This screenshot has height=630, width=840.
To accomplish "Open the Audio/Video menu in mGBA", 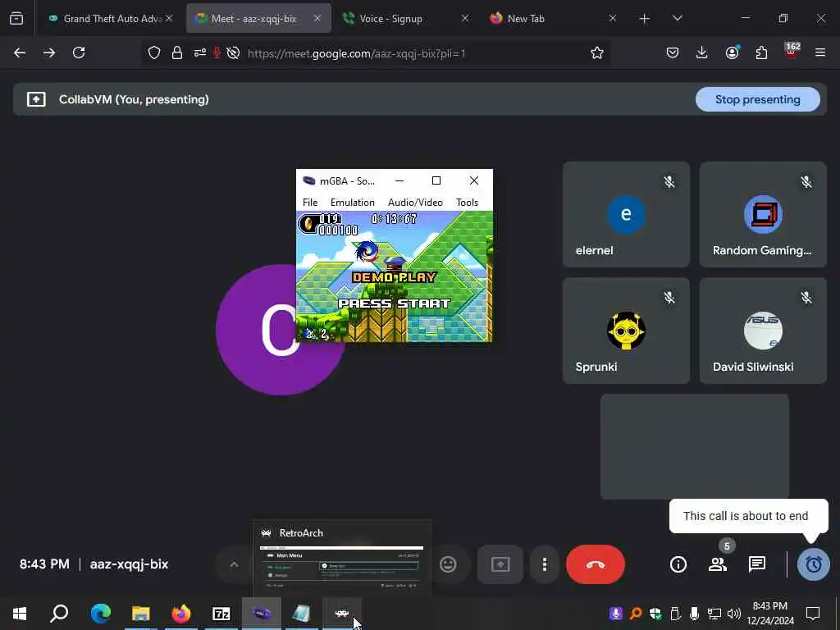I will 415,203.
